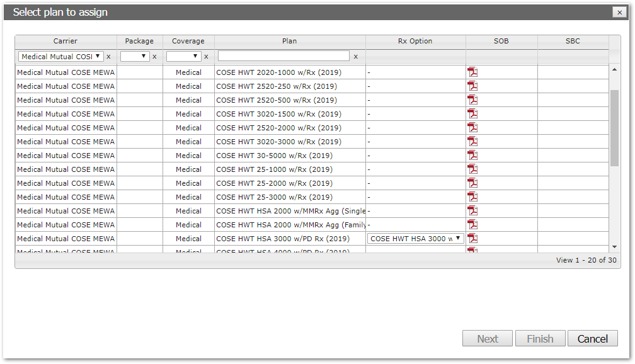Sort by the Carrier column header
The height and width of the screenshot is (364, 635).
click(66, 42)
